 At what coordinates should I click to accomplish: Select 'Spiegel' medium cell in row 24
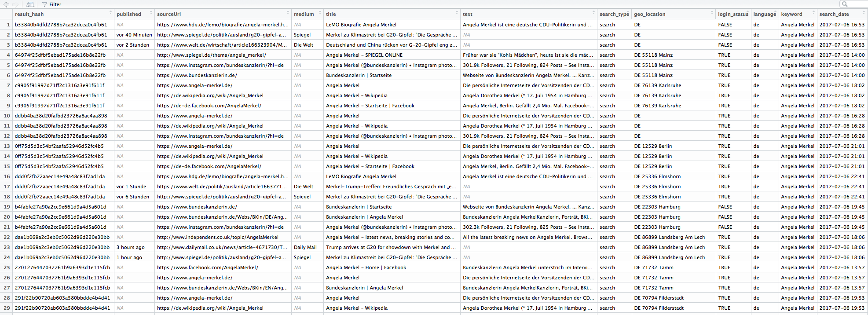coord(307,257)
